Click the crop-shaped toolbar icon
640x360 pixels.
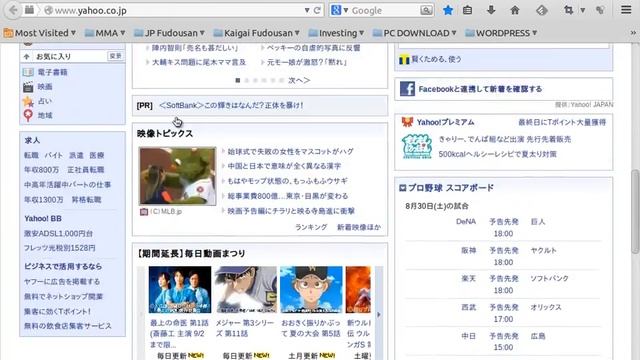pos(568,10)
